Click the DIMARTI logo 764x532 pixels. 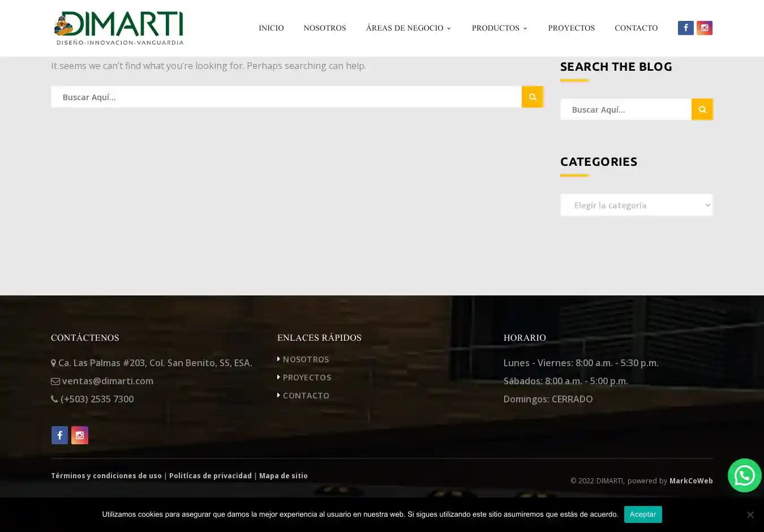[x=118, y=28]
